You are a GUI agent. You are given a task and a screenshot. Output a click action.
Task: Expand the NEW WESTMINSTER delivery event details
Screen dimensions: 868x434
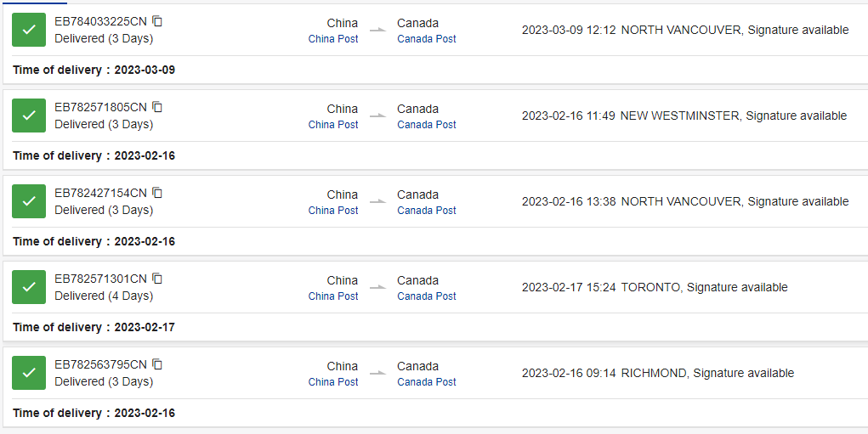click(x=684, y=116)
